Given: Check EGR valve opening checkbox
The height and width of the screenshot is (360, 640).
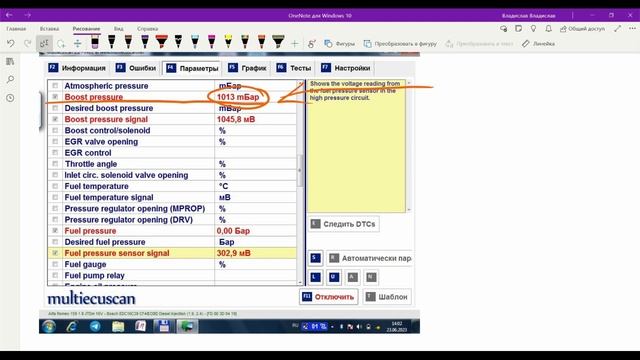Looking at the screenshot, I should 55,142.
